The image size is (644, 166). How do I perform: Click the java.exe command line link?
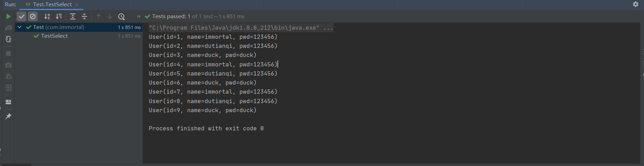(x=241, y=28)
